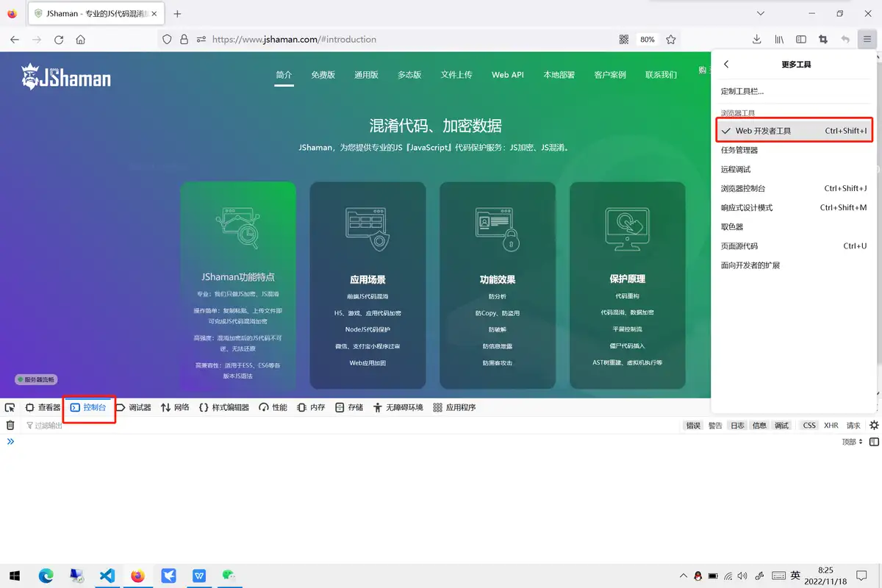This screenshot has height=588, width=882.
Task: Toggle the CSS filter button
Action: (809, 426)
